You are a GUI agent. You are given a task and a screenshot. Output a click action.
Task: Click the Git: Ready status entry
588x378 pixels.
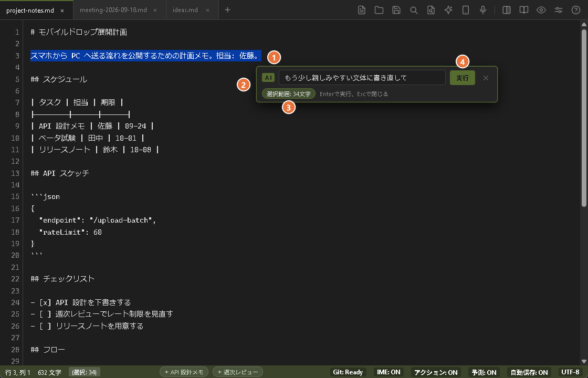pyautogui.click(x=348, y=372)
